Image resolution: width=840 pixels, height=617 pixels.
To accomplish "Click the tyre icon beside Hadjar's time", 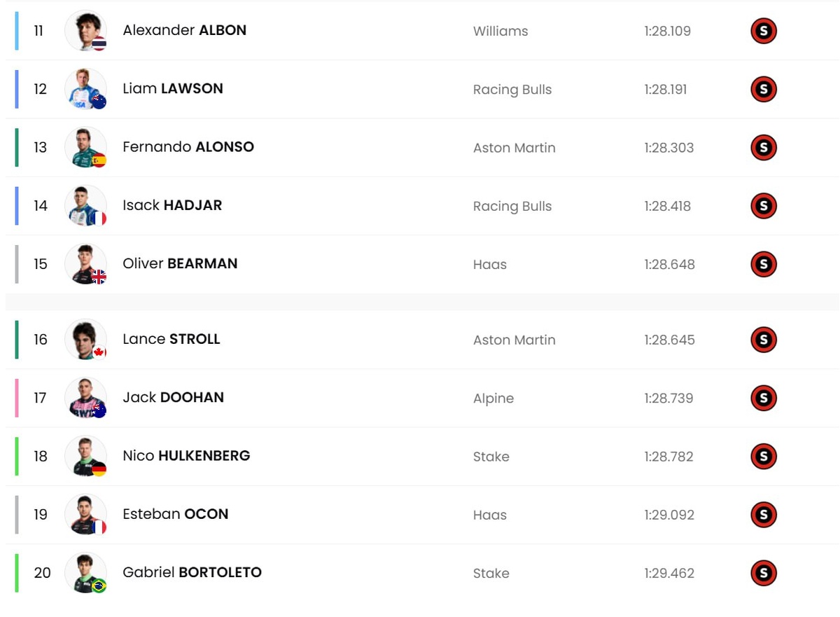I will (x=764, y=206).
